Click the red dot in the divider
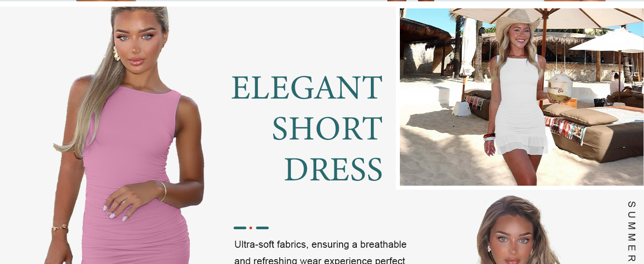 point(251,228)
